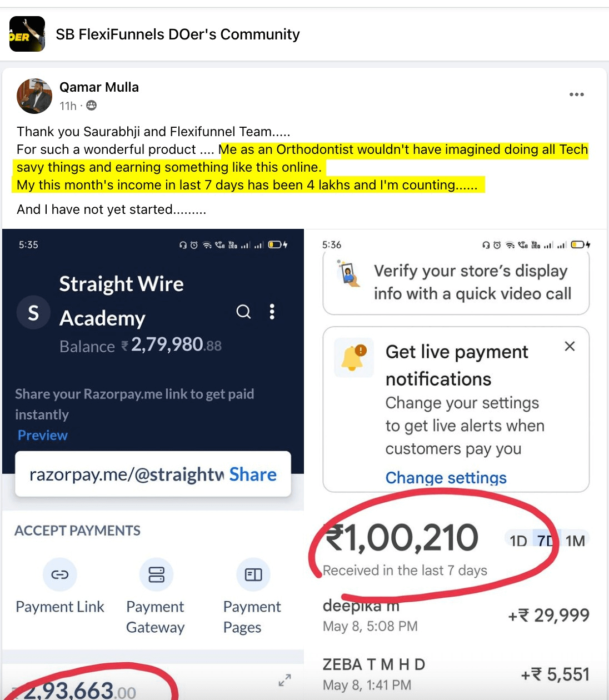Click the Qamar Mulla author name
The width and height of the screenshot is (609, 700).
click(x=99, y=87)
